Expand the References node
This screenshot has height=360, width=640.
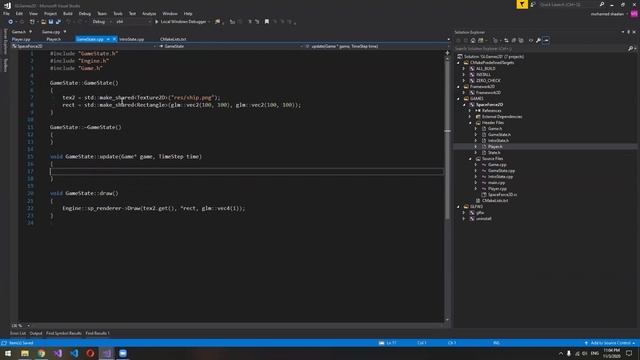[x=470, y=111]
